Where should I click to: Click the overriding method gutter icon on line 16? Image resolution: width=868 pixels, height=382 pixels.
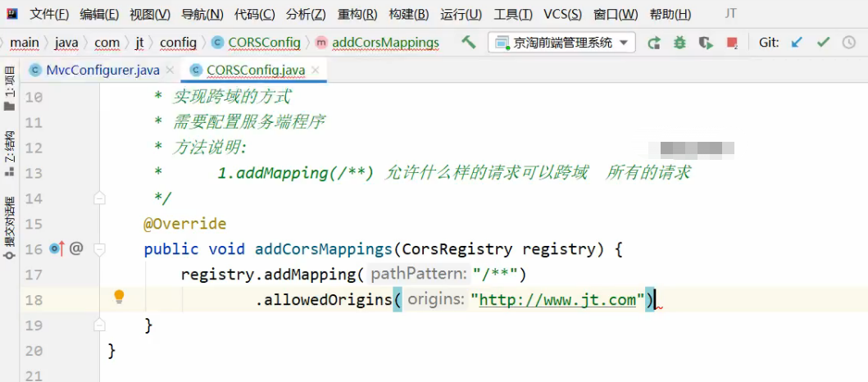point(57,249)
